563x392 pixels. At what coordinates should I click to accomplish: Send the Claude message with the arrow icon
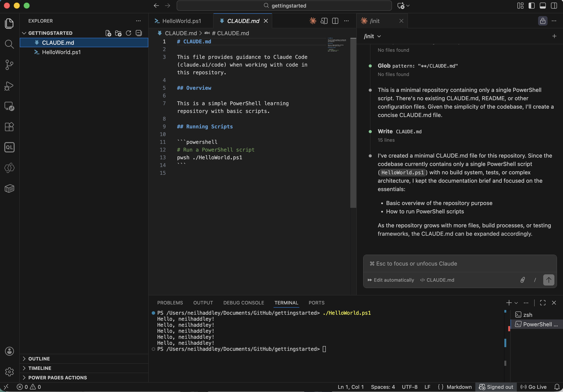549,280
